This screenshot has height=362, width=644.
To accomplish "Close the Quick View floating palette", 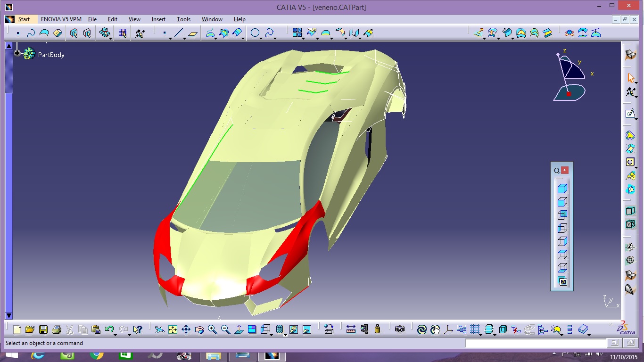I will [565, 170].
